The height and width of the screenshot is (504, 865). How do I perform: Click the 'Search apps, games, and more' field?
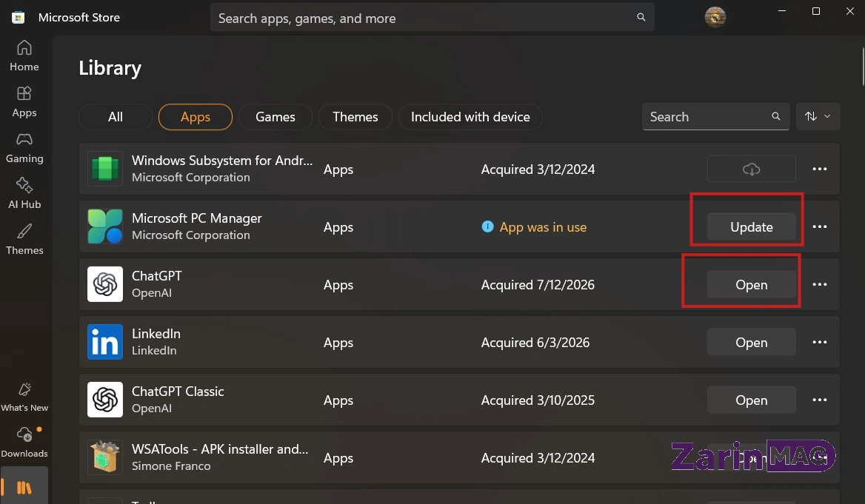(432, 18)
